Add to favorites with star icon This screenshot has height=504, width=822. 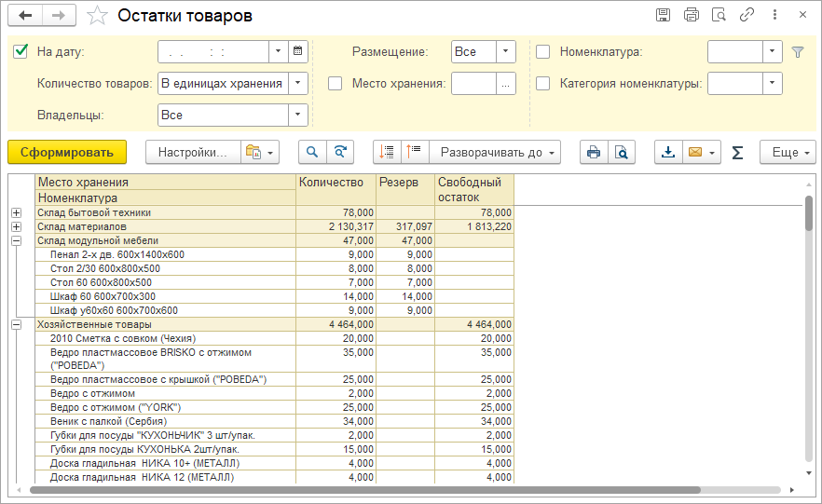[x=96, y=16]
